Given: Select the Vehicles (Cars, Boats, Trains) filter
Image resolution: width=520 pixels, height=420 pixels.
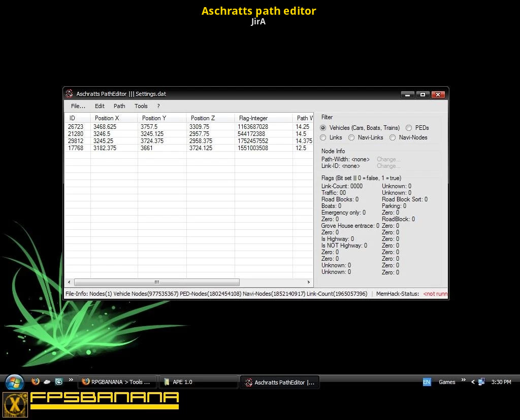Looking at the screenshot, I should pos(323,128).
